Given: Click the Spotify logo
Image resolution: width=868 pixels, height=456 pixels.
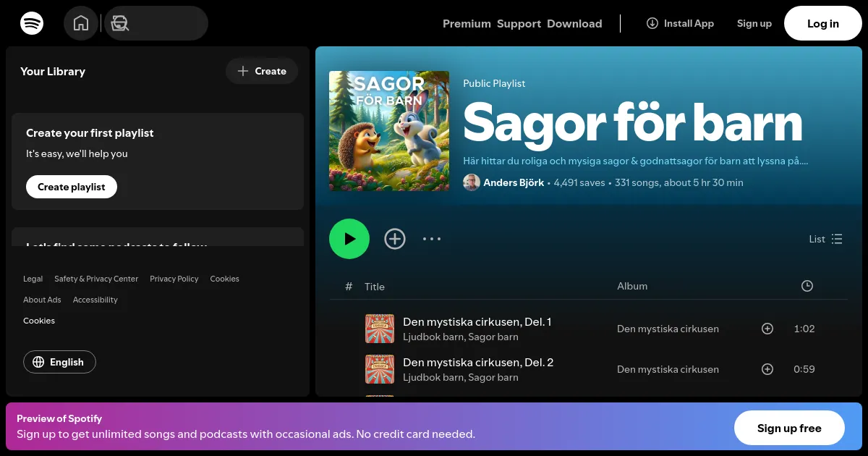Looking at the screenshot, I should coord(32,23).
